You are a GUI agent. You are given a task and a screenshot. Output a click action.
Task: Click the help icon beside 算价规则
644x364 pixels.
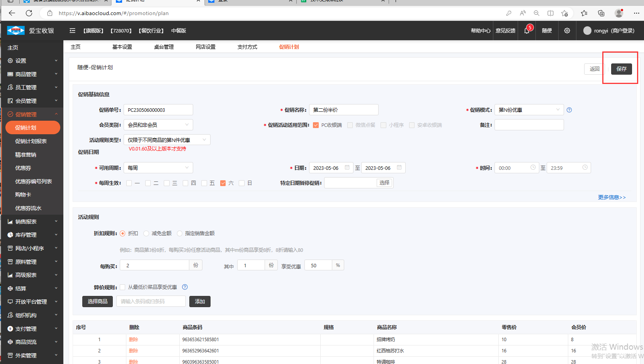click(x=185, y=287)
